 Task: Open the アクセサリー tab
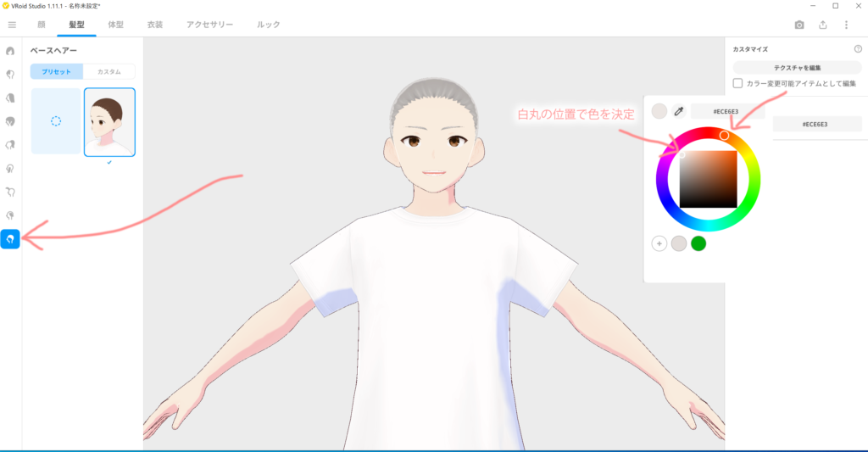coord(209,25)
